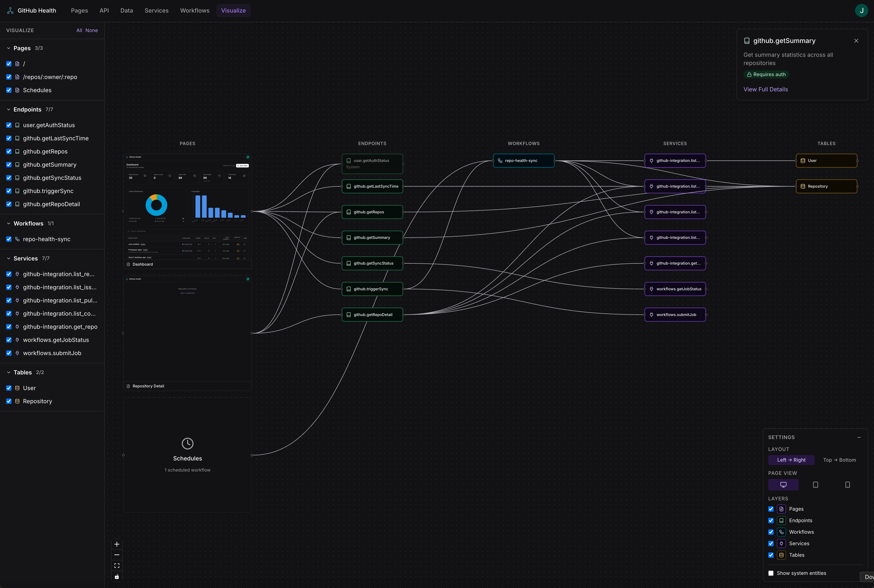The image size is (874, 588).
Task: Zoom out with the minus button
Action: click(117, 555)
